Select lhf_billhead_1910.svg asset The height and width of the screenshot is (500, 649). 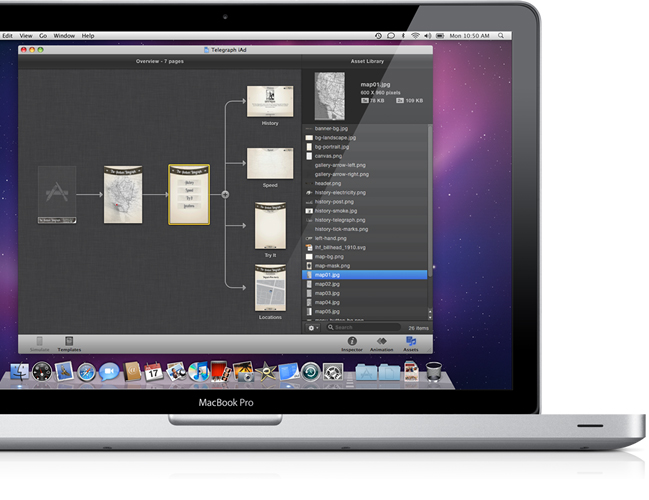click(x=365, y=247)
